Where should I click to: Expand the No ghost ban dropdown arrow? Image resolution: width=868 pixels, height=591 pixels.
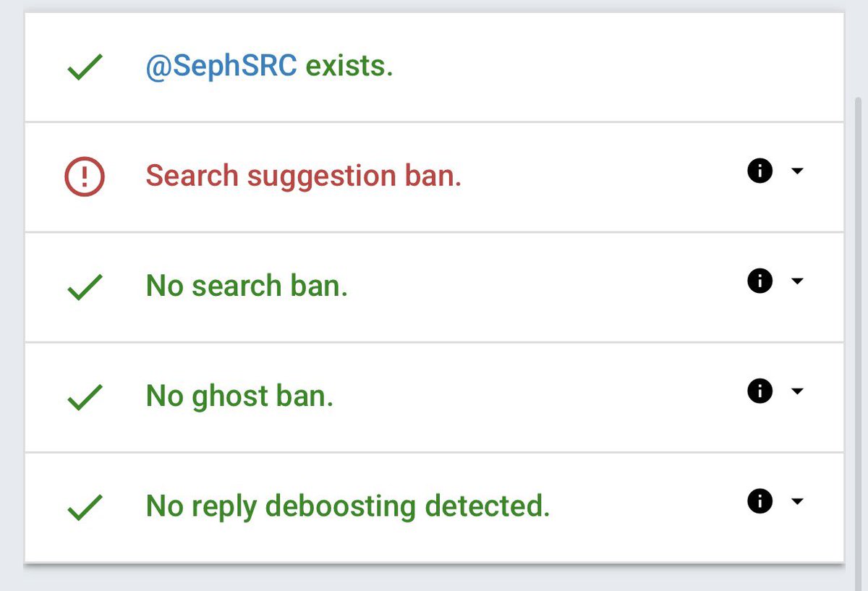coord(797,391)
